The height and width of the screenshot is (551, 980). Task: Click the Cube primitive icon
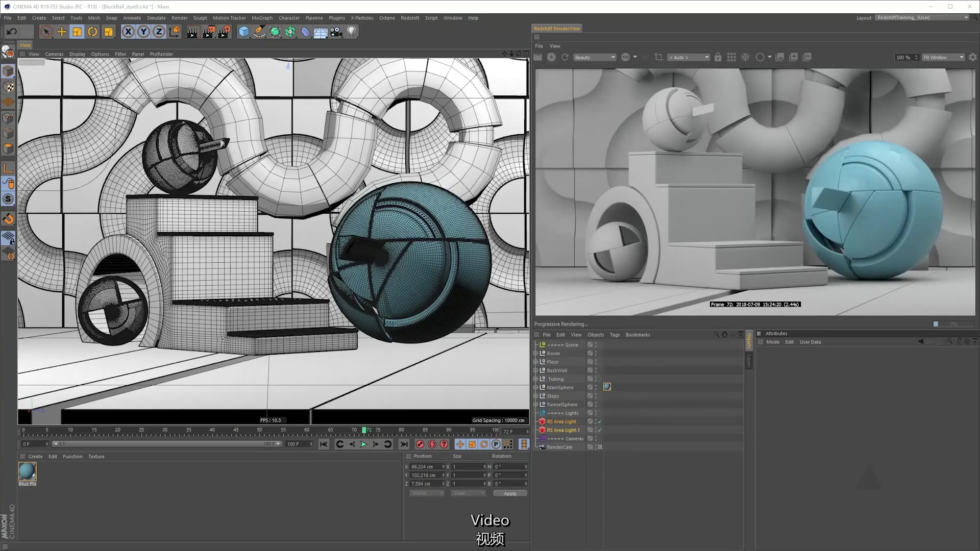[x=243, y=32]
